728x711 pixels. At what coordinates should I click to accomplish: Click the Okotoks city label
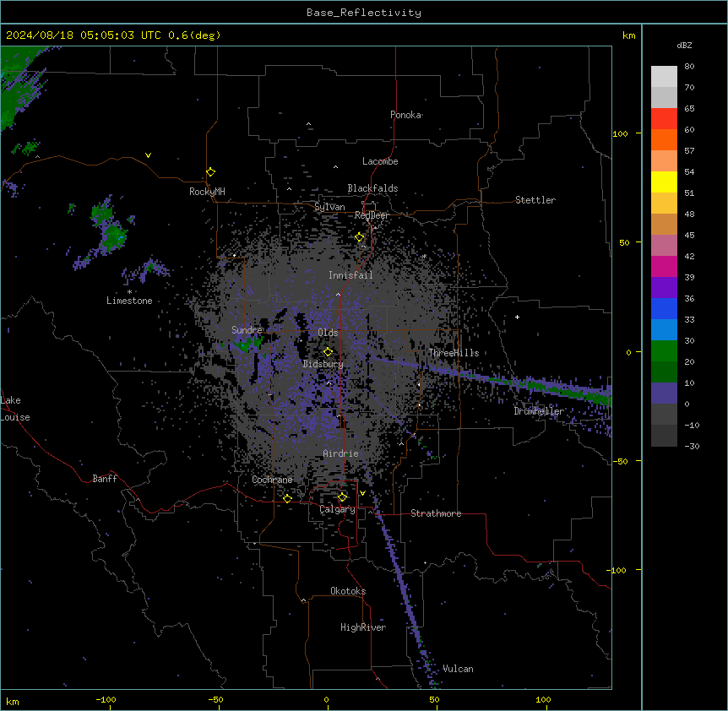pyautogui.click(x=348, y=591)
